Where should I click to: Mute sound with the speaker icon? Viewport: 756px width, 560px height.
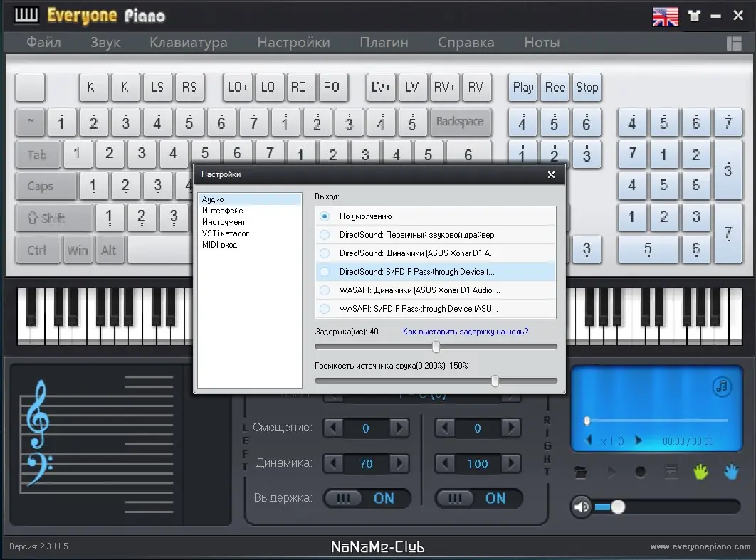[x=582, y=507]
